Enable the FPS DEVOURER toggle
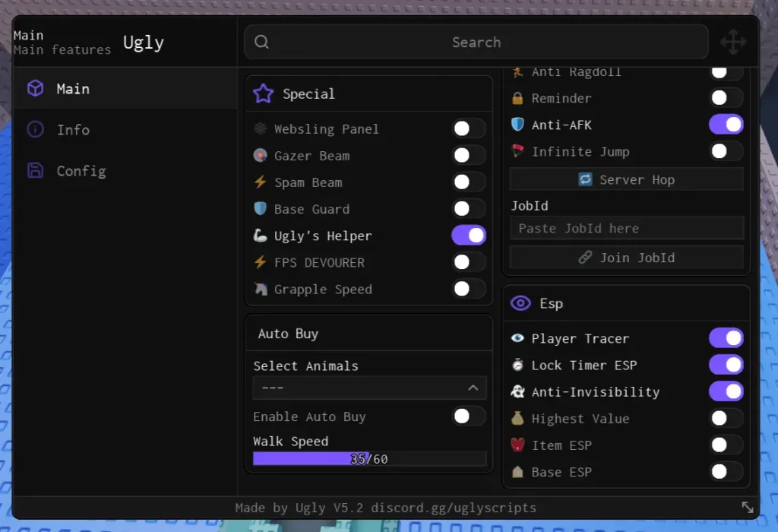778x532 pixels. point(468,261)
